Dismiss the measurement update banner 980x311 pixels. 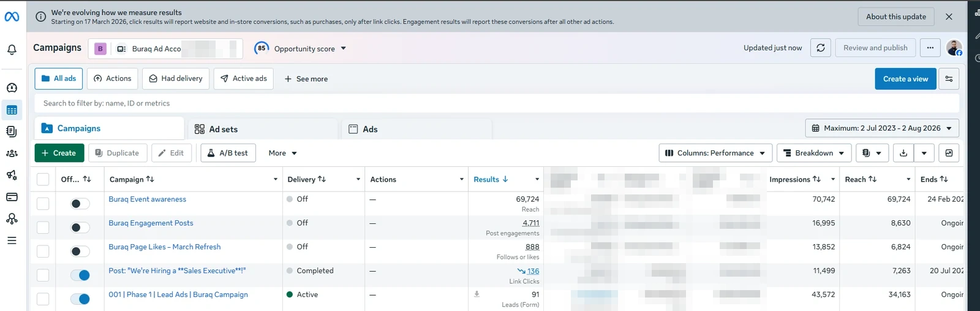(x=949, y=17)
